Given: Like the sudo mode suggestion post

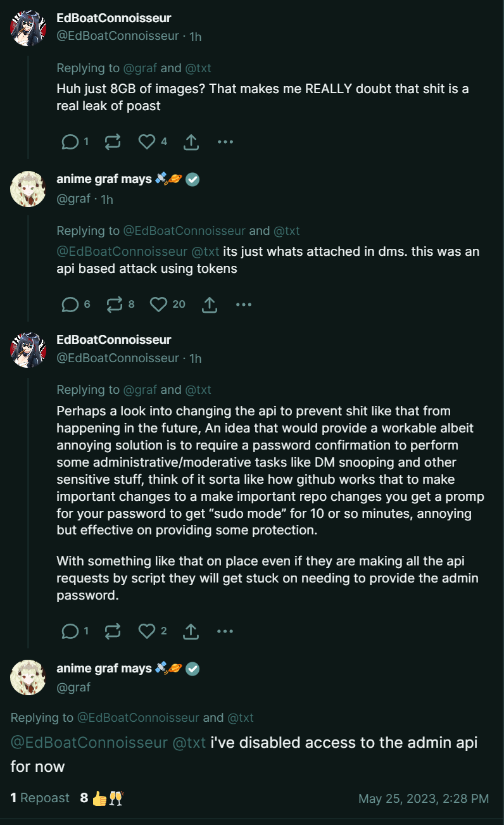Looking at the screenshot, I should tap(147, 631).
